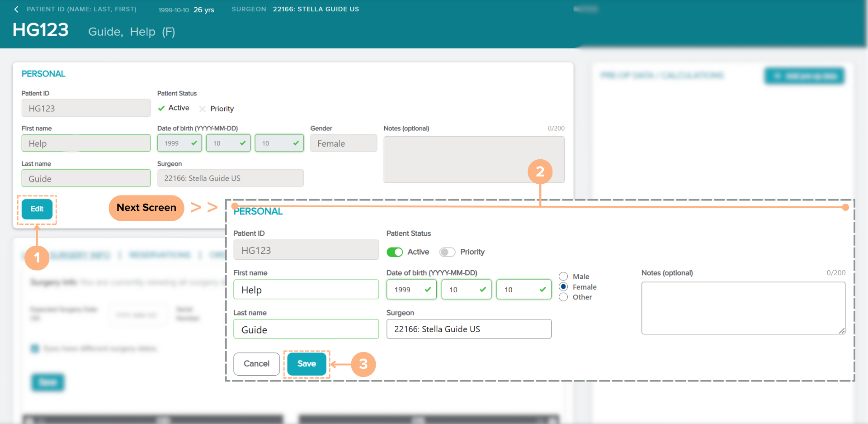Click the Notes text area in edit form

(x=743, y=308)
